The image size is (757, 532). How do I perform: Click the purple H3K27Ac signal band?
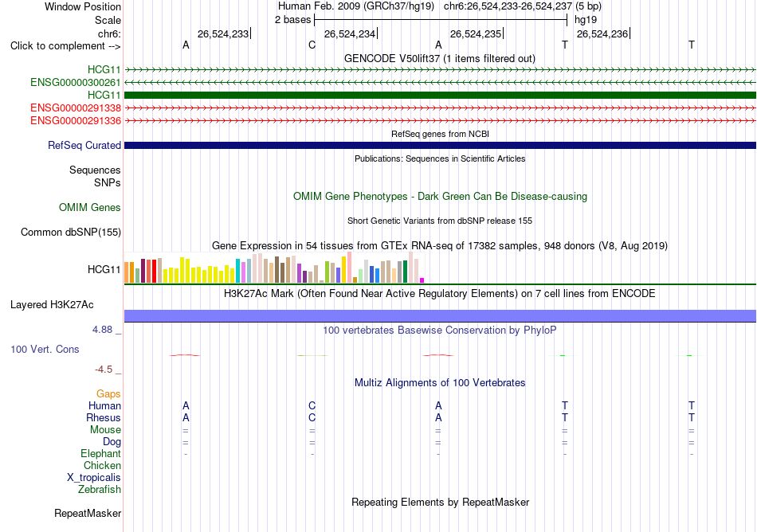[440, 316]
